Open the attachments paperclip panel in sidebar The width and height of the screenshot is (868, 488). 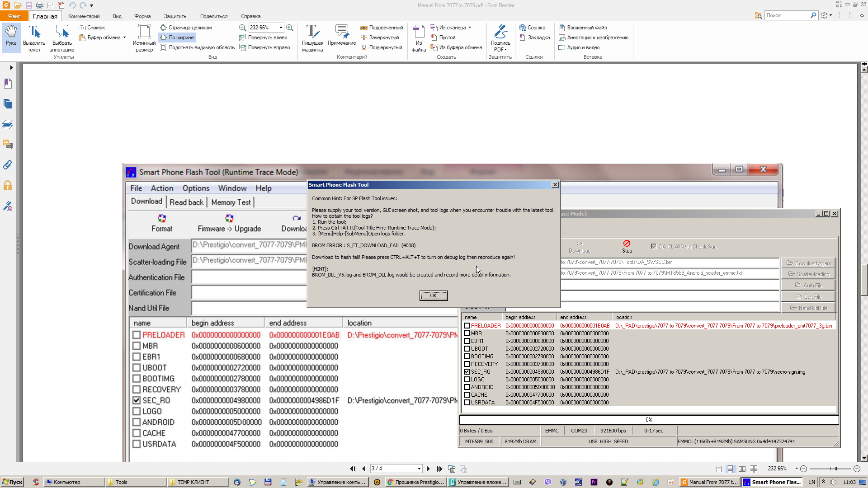pyautogui.click(x=8, y=165)
